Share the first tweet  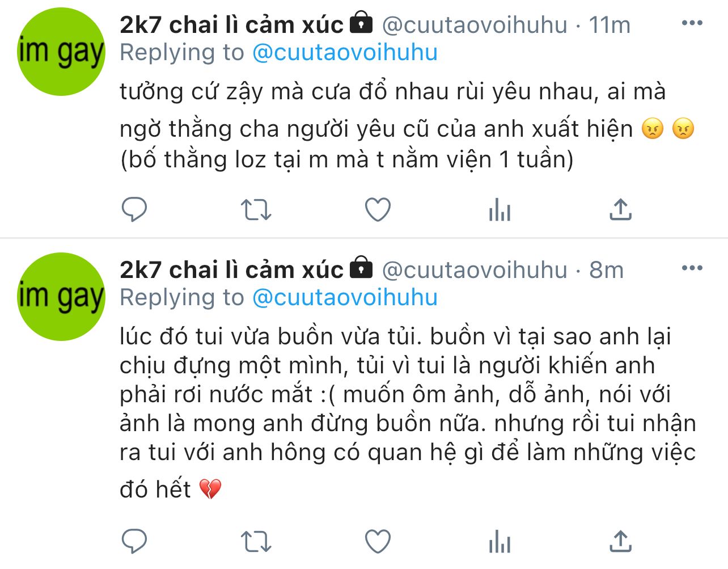click(x=621, y=209)
